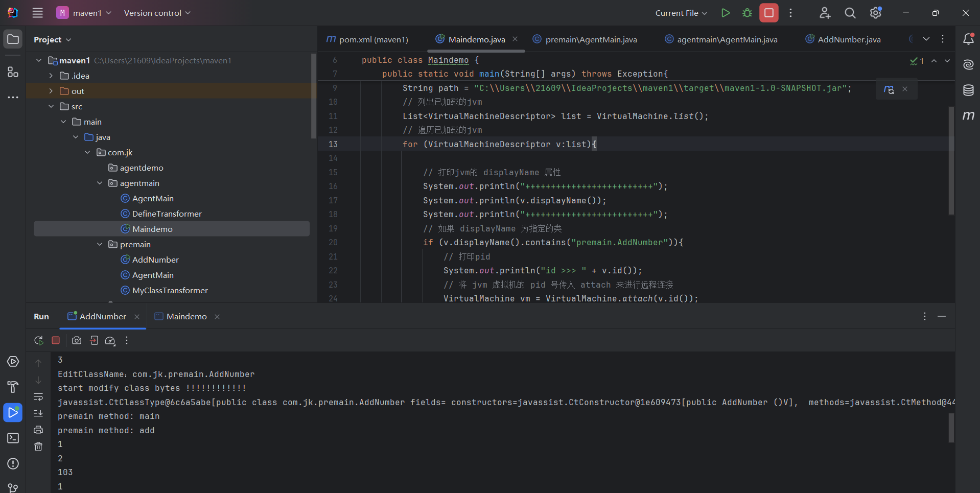Expand the out folder
The width and height of the screenshot is (980, 493).
coord(51,91)
